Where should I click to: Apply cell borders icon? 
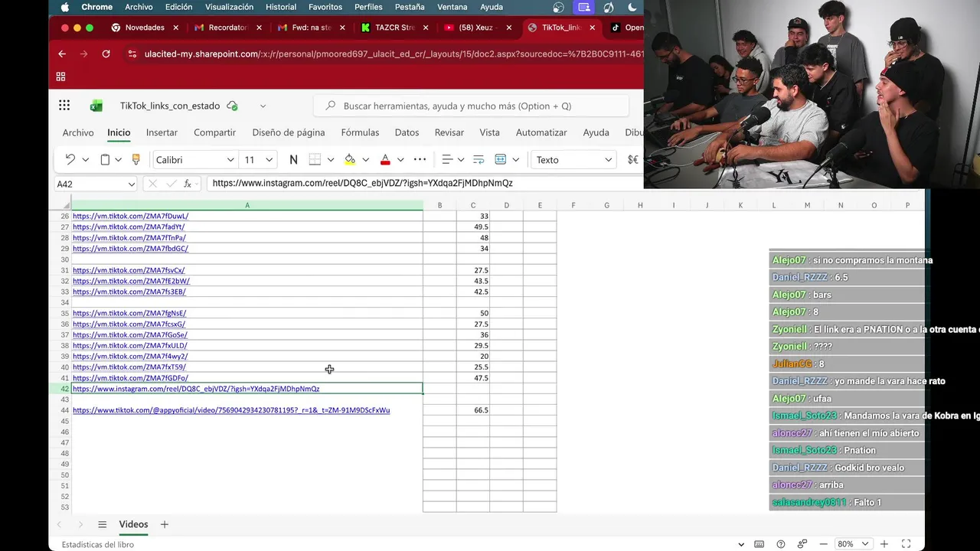click(315, 159)
